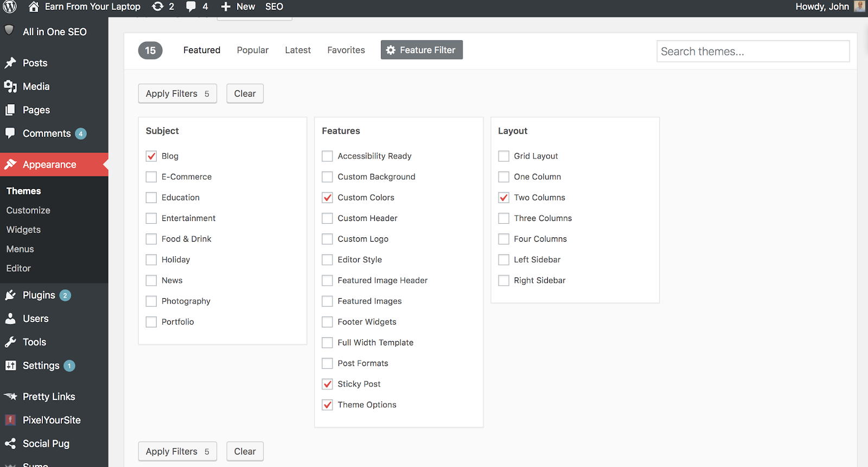868x467 pixels.
Task: Click the Plugins plug icon
Action: coord(10,295)
